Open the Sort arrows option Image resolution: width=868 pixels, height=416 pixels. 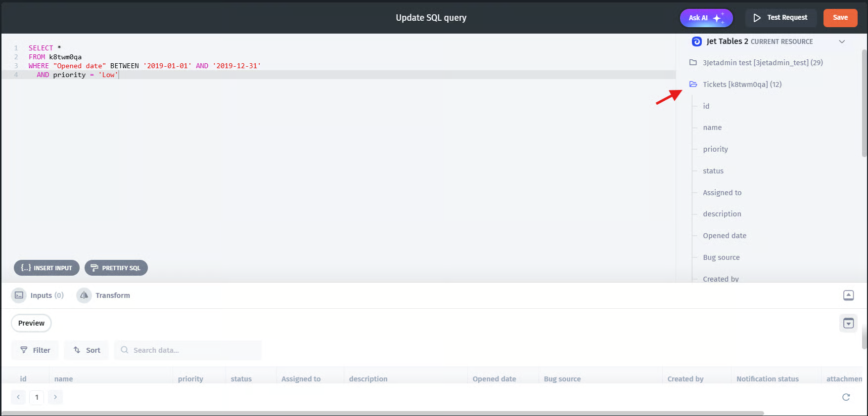tap(87, 350)
